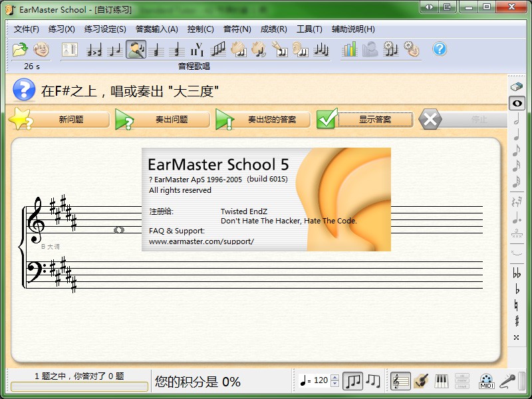Click the tutor face icon in toolbar

[x=41, y=49]
